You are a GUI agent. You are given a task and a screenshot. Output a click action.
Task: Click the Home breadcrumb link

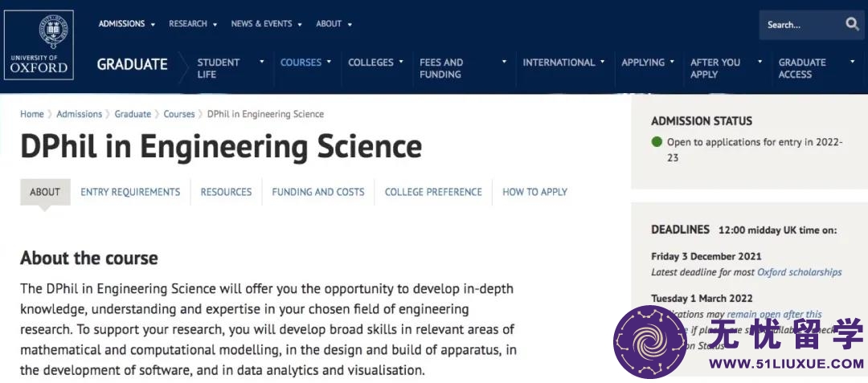click(x=32, y=114)
